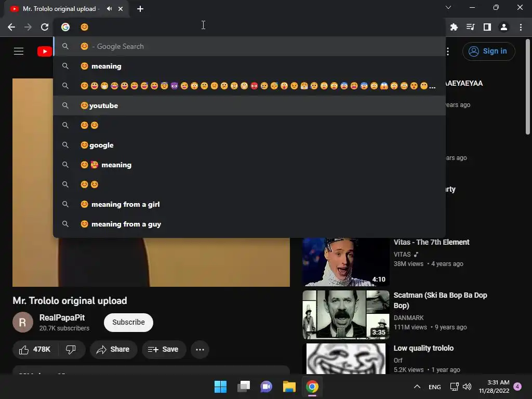Image resolution: width=532 pixels, height=399 pixels.
Task: Open the volume tray icon
Action: tap(467, 387)
